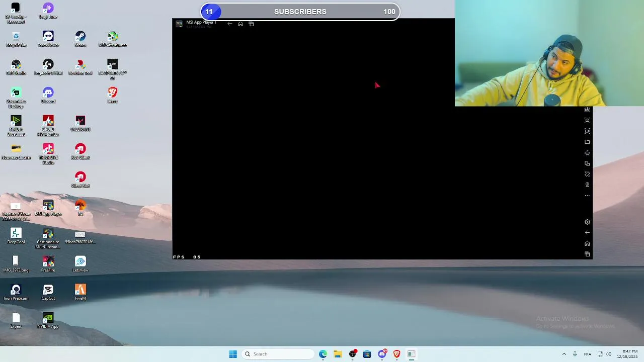Image resolution: width=644 pixels, height=362 pixels.
Task: Open Brave browser from the taskbar
Action: (396, 354)
